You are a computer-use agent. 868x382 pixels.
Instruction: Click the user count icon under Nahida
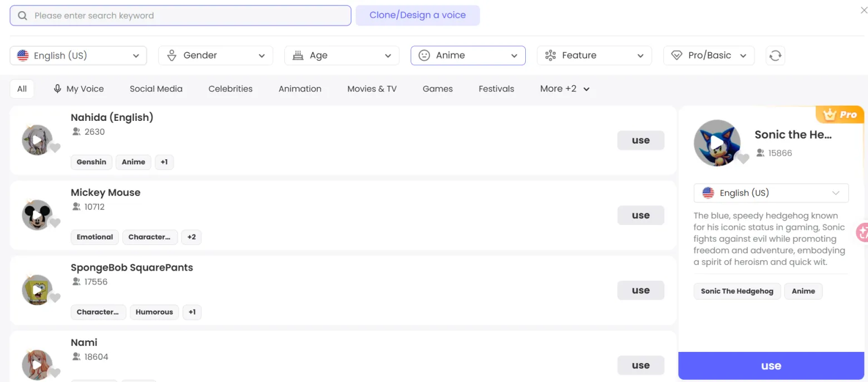click(x=76, y=132)
